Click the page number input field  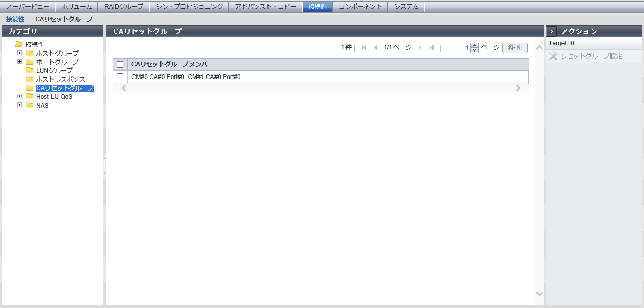(457, 48)
